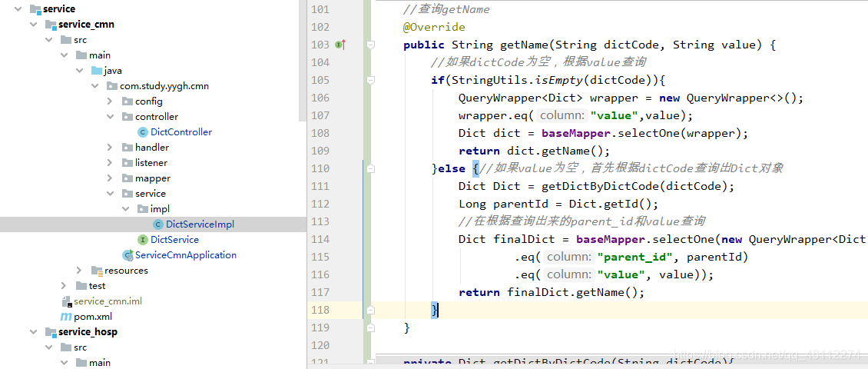Select the listener package row
Screen dimensions: 868x369
[x=153, y=163]
